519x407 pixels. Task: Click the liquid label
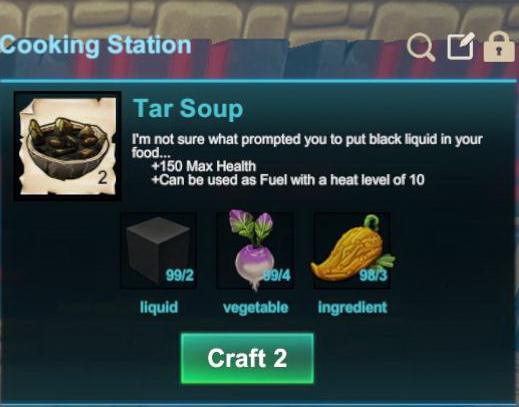point(159,307)
